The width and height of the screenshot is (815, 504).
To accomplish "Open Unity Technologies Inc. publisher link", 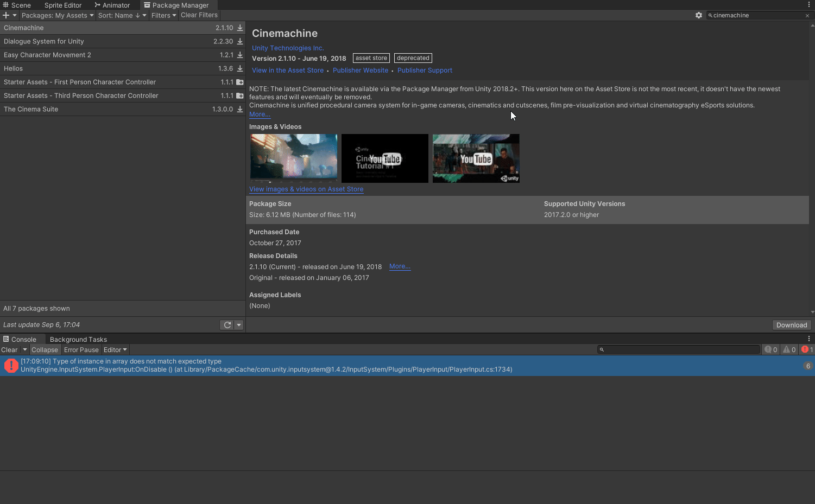I will point(288,48).
